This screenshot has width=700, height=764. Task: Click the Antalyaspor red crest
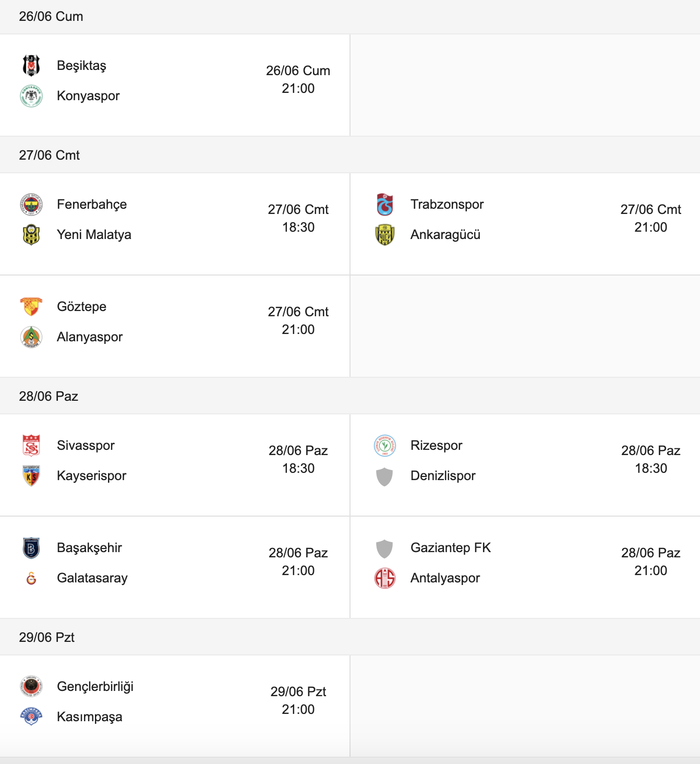click(x=385, y=578)
